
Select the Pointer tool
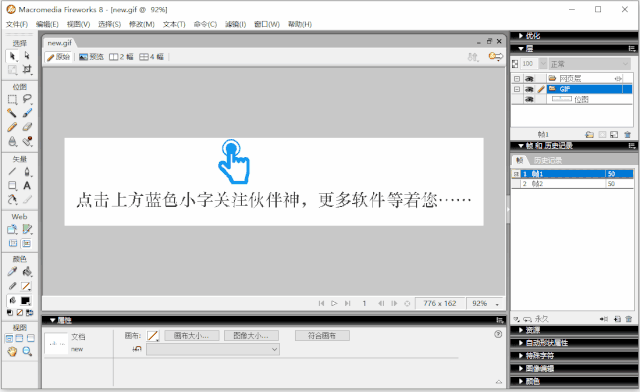tap(12, 56)
